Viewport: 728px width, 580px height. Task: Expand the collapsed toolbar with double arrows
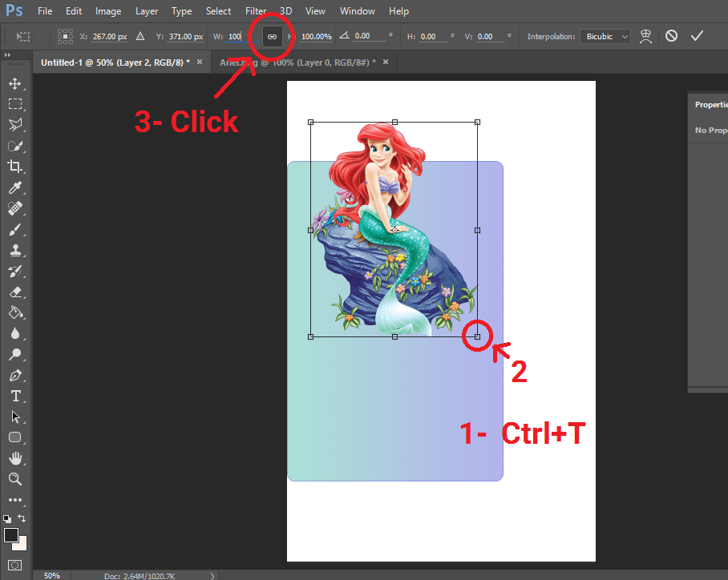[x=7, y=54]
